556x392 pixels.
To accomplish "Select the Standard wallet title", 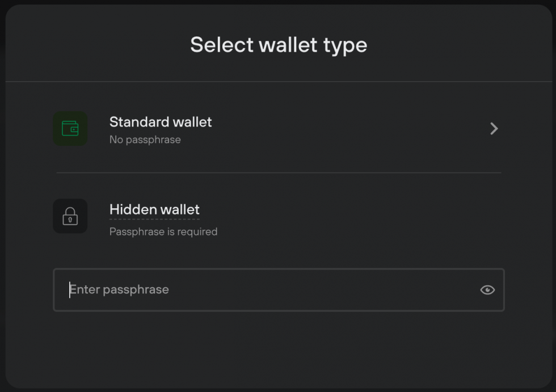I will (x=160, y=122).
